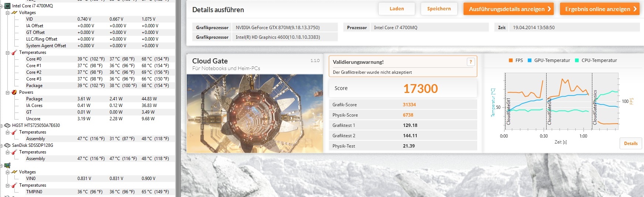The height and width of the screenshot is (197, 644).
Task: Click the thermometer icon under SanDisk drive
Action: 14,152
